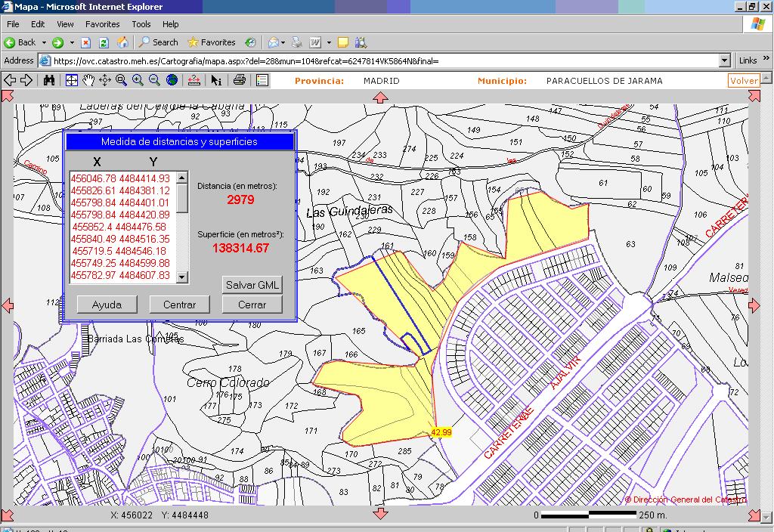Close the dialog with Cerrar button

coord(252,305)
